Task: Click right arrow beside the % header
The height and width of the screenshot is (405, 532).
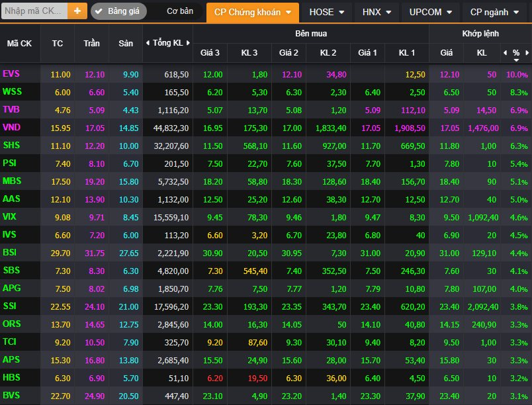Action: coord(527,52)
